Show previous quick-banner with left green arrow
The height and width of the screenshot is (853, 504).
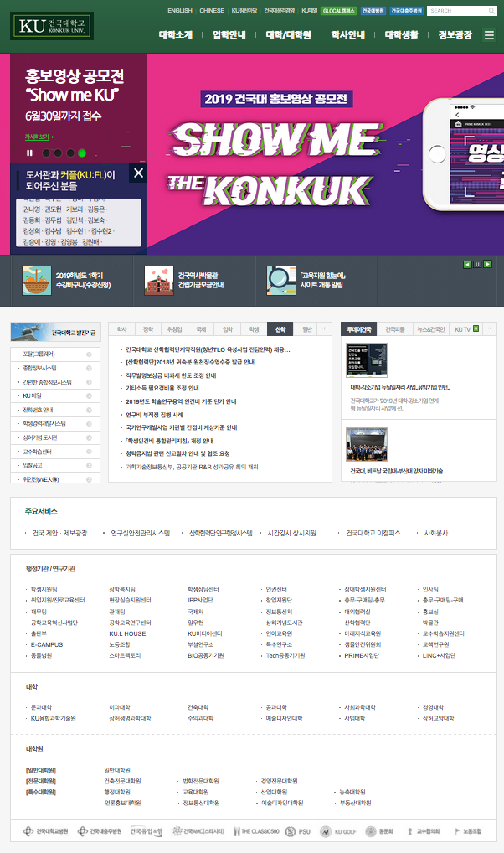[467, 265]
